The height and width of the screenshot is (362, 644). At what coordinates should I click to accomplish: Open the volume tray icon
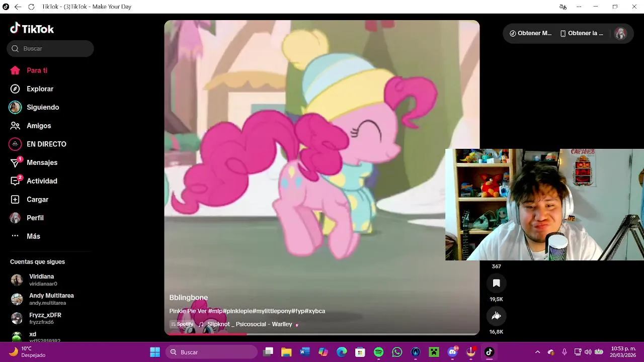[588, 352]
